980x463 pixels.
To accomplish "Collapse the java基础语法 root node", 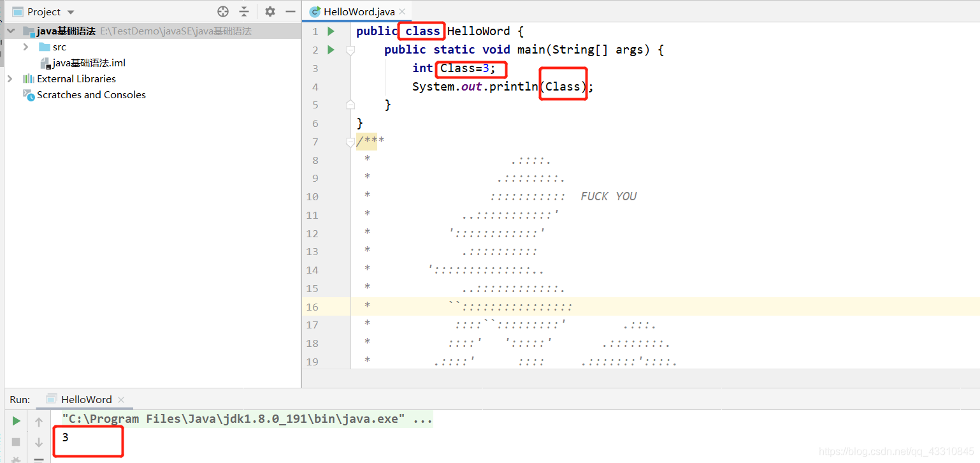I will click(10, 31).
